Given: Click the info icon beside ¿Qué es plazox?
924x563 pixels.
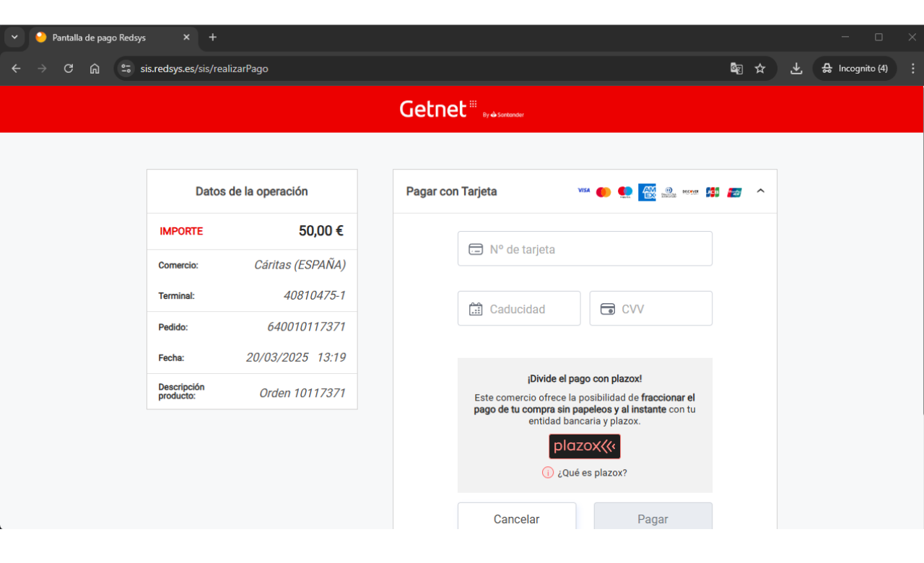Looking at the screenshot, I should pos(548,473).
